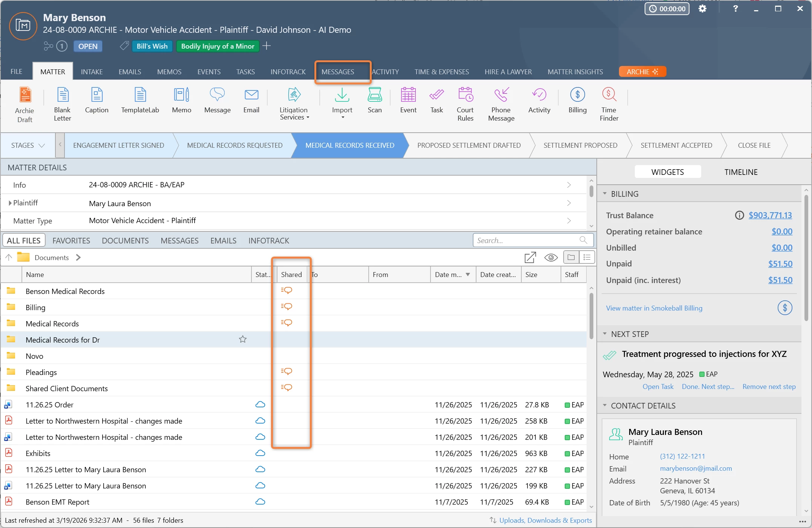The image size is (812, 528).
Task: Collapse the BILLING widget section
Action: 605,194
